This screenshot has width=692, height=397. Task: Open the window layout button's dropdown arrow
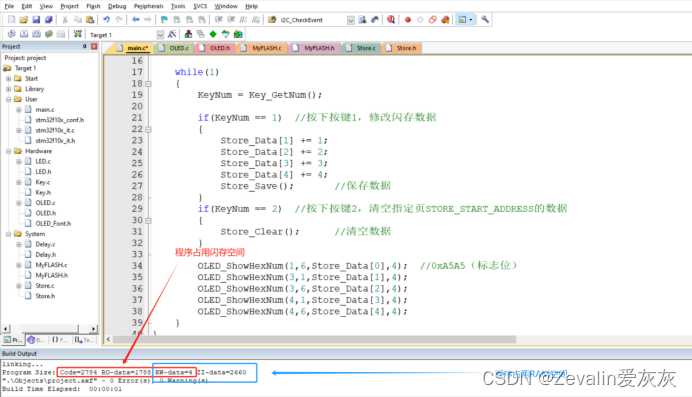point(471,19)
